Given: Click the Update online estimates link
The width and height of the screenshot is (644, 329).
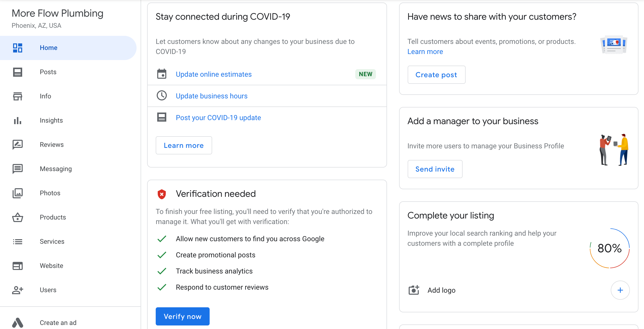Looking at the screenshot, I should coord(214,74).
